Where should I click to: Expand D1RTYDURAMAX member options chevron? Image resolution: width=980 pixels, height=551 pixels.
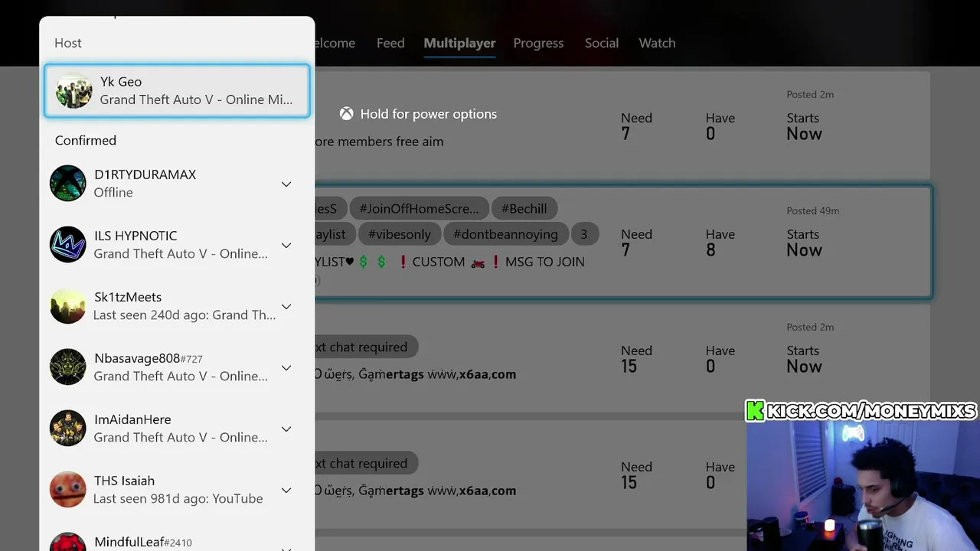coord(286,184)
